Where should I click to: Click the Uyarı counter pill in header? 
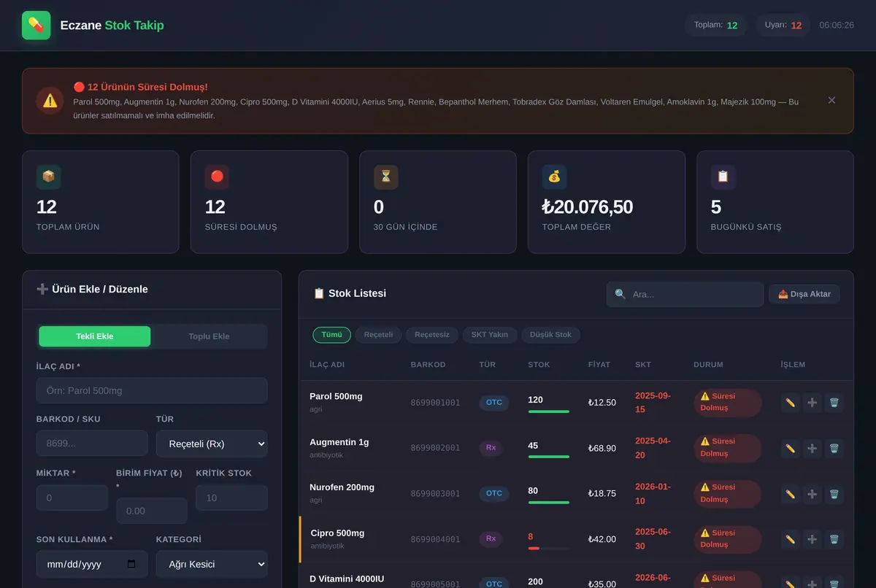click(x=783, y=26)
